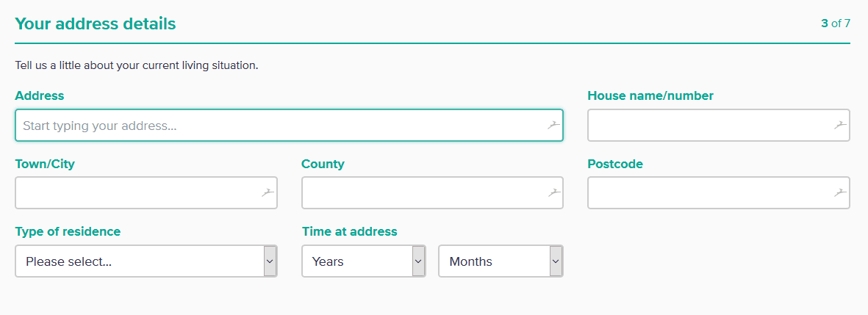Click the autofill icon in the Address field

pyautogui.click(x=553, y=126)
